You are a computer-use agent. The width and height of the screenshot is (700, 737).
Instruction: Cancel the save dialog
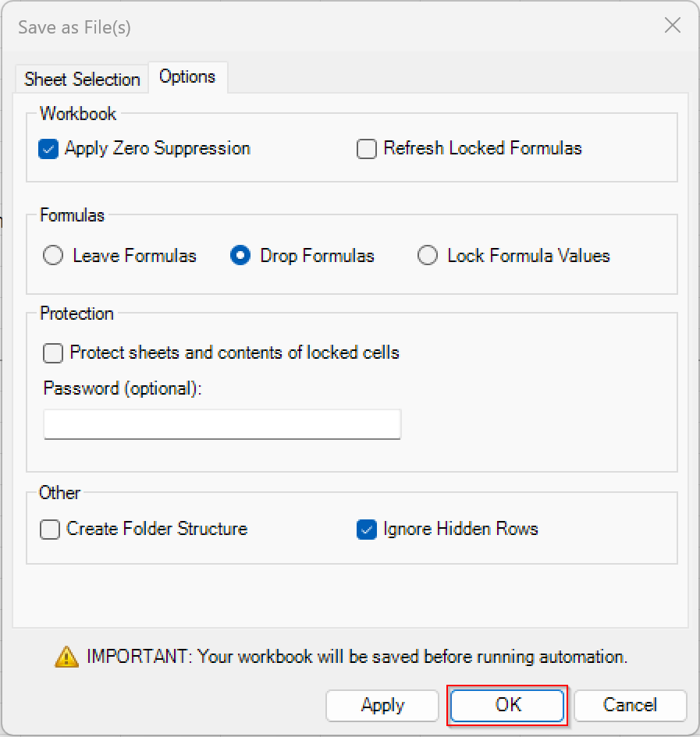click(x=630, y=705)
